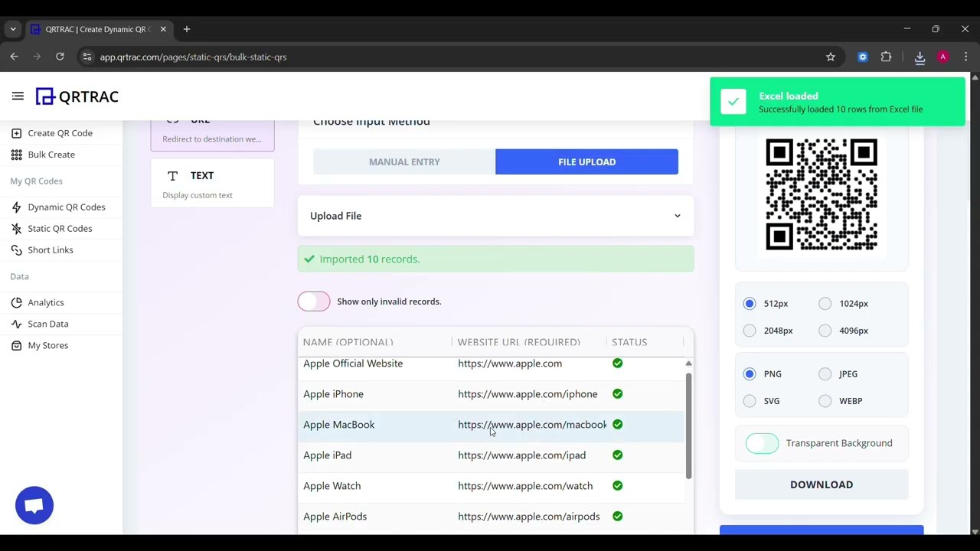Click the QRTRAC logo

77,96
